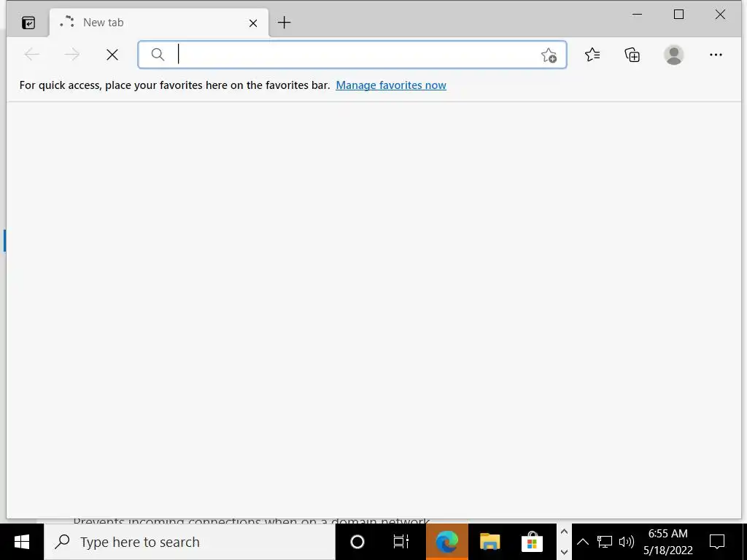
Task: Close the New tab tab
Action: (x=253, y=23)
